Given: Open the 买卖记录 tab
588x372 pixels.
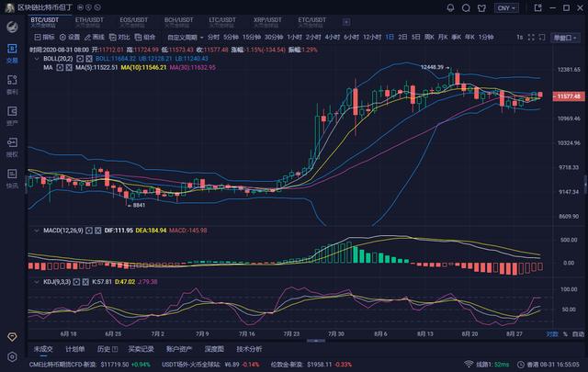Looking at the screenshot, I should coord(141,349).
